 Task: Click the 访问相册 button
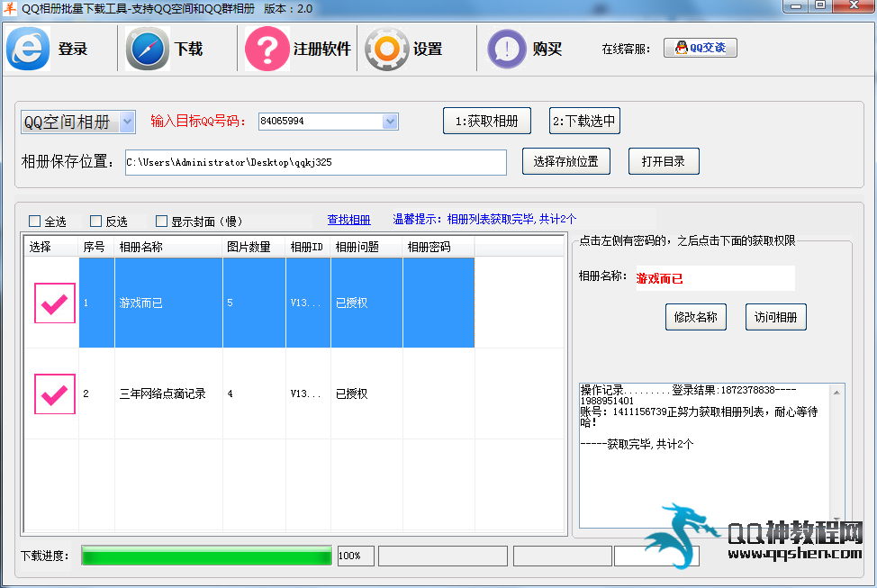pos(776,317)
